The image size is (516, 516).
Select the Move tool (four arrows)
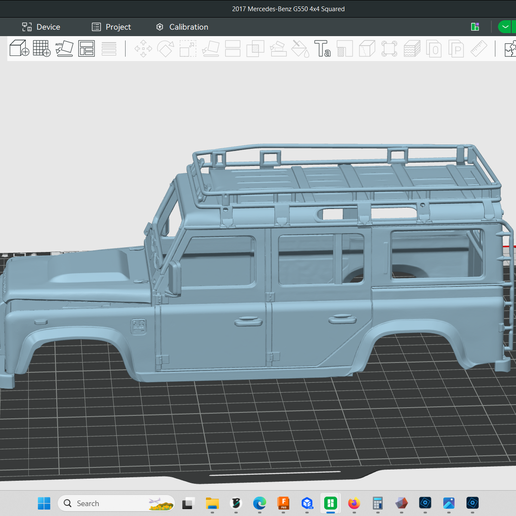143,49
